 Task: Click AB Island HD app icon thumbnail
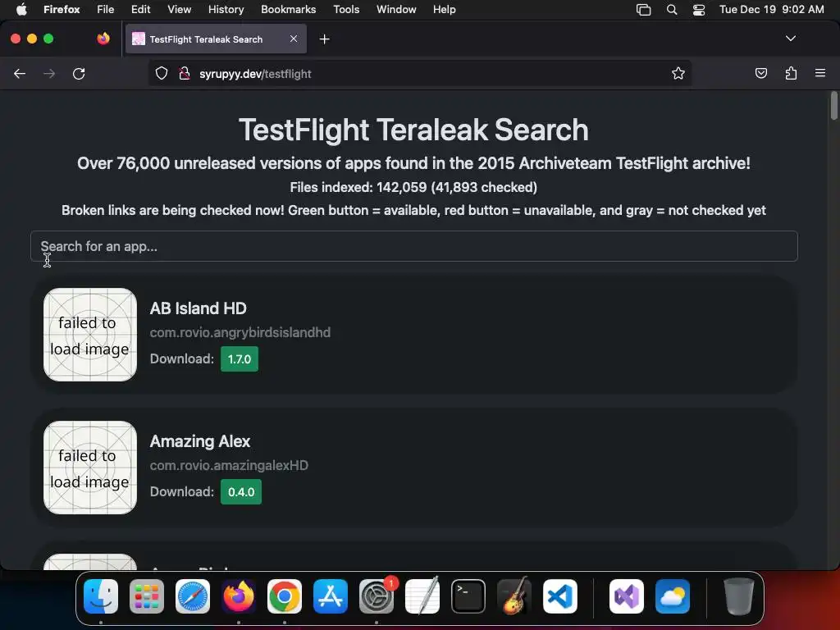point(90,335)
